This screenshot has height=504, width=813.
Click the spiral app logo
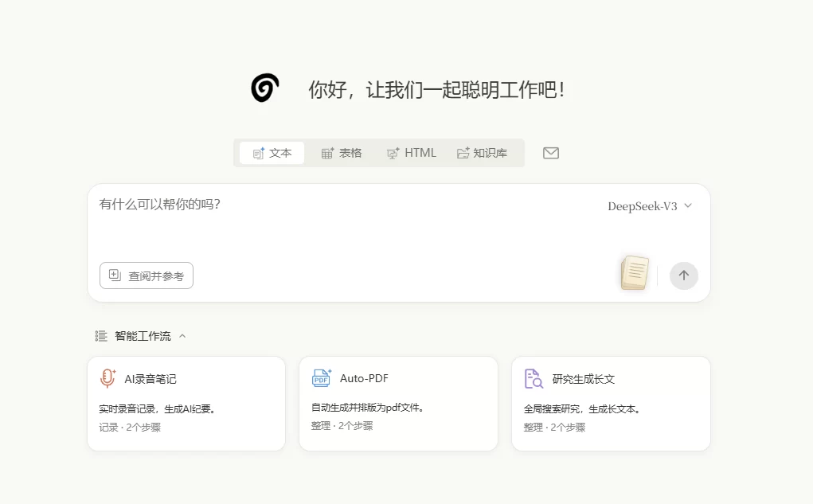click(x=265, y=88)
